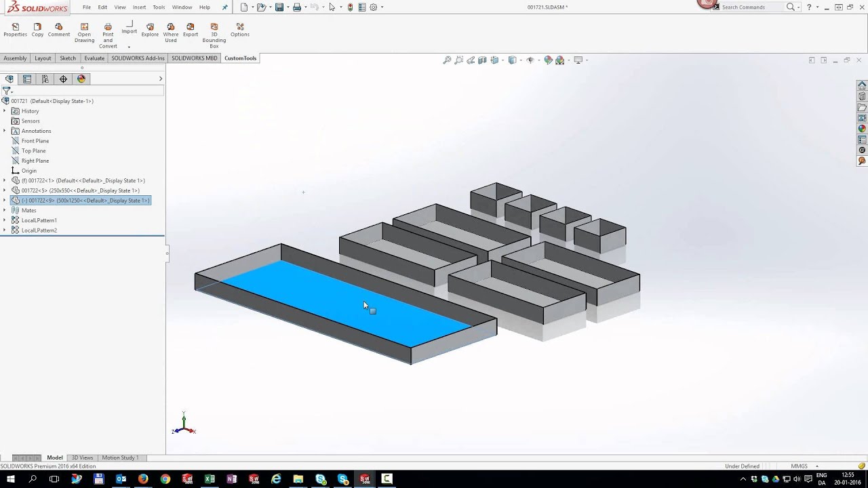Click MMGS units in status bar
The image size is (868, 488).
click(799, 466)
